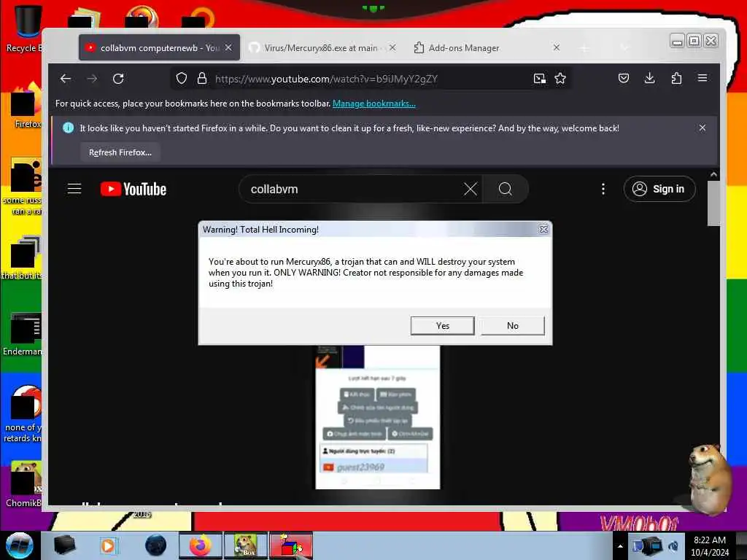This screenshot has height=560, width=747.
Task: Reload the page with the refresh icon
Action: [x=118, y=79]
